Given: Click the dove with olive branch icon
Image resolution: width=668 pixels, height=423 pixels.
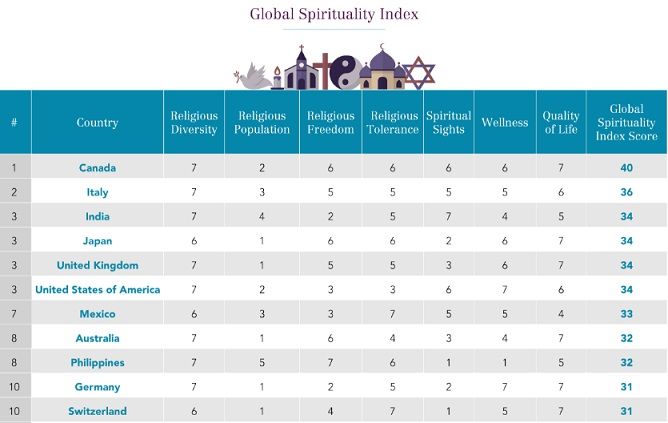Looking at the screenshot, I should [x=253, y=74].
